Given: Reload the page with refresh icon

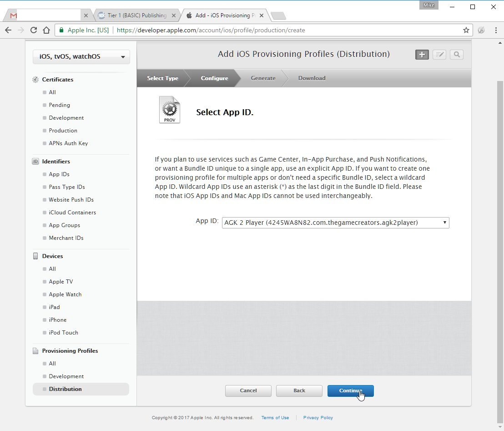Looking at the screenshot, I should click(x=33, y=30).
